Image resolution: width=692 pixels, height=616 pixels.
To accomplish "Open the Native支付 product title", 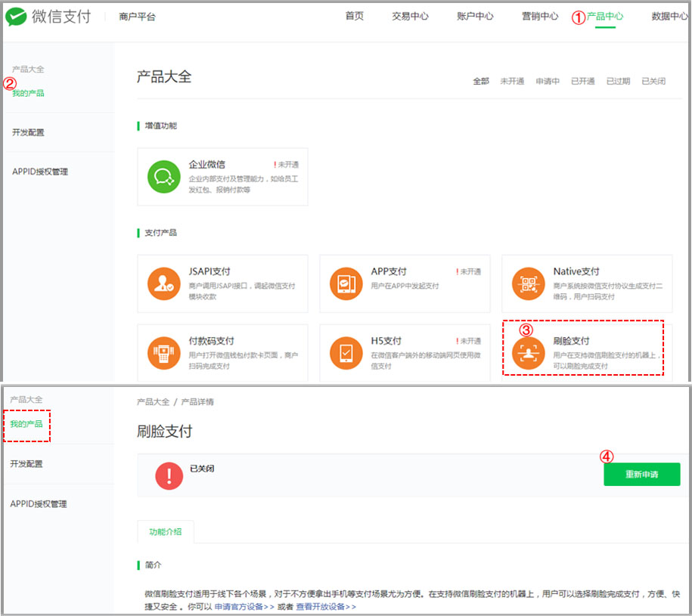I will click(x=576, y=271).
